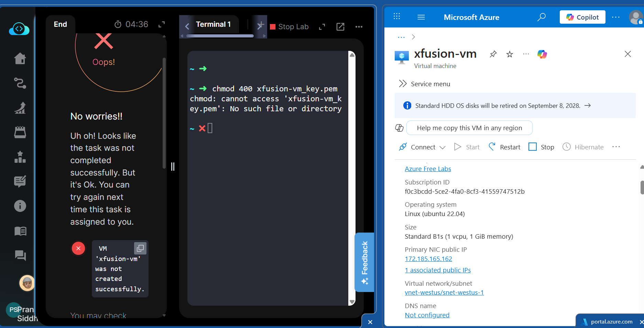Viewport: 644px width, 328px height.
Task: Add xfusion-vm to favorites with star
Action: [510, 54]
